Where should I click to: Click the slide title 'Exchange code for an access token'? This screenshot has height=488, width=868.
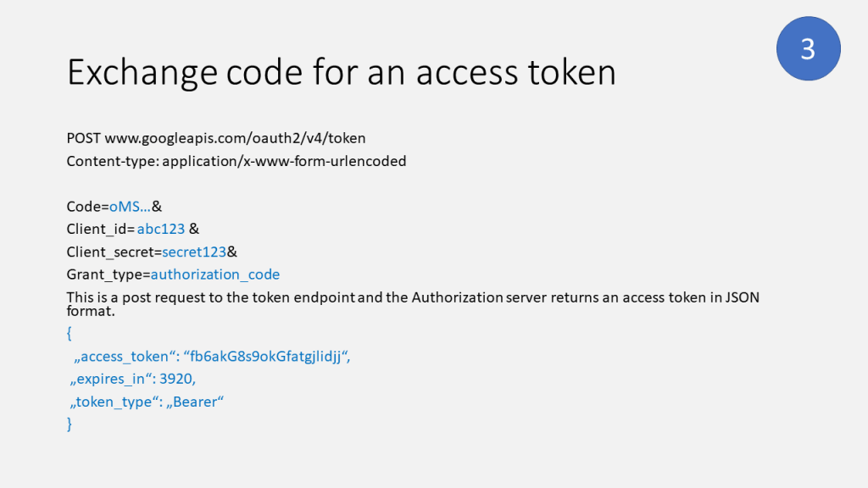point(341,73)
